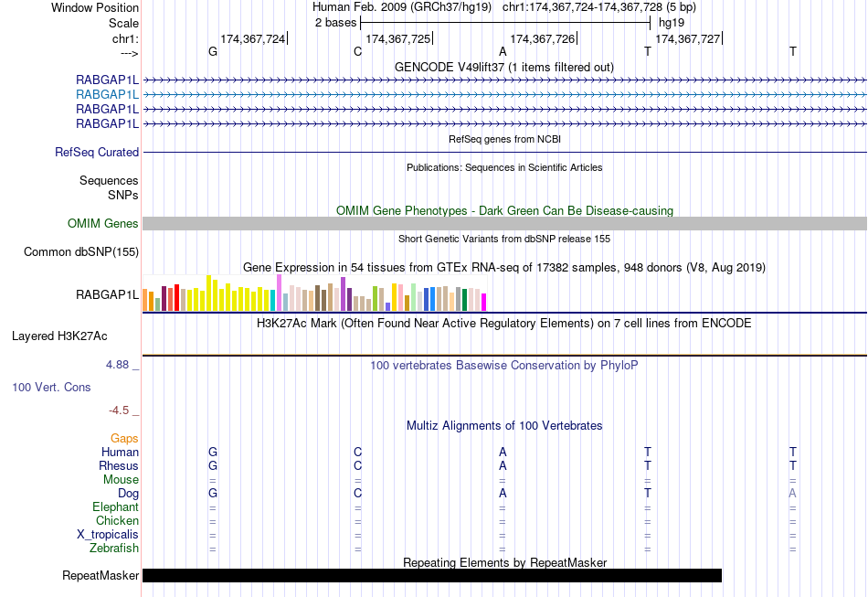
Task: Click the -4.5 PhyloP lower scale value
Action: (x=119, y=410)
